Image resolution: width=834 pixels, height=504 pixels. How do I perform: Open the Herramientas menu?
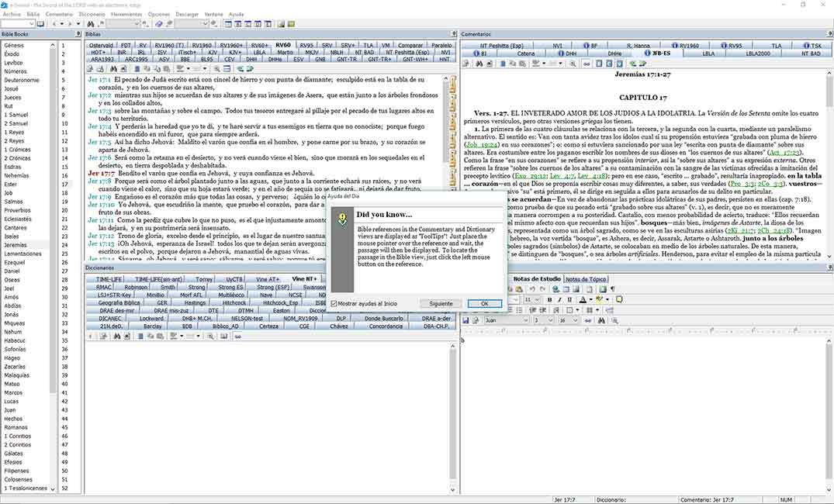click(x=126, y=15)
